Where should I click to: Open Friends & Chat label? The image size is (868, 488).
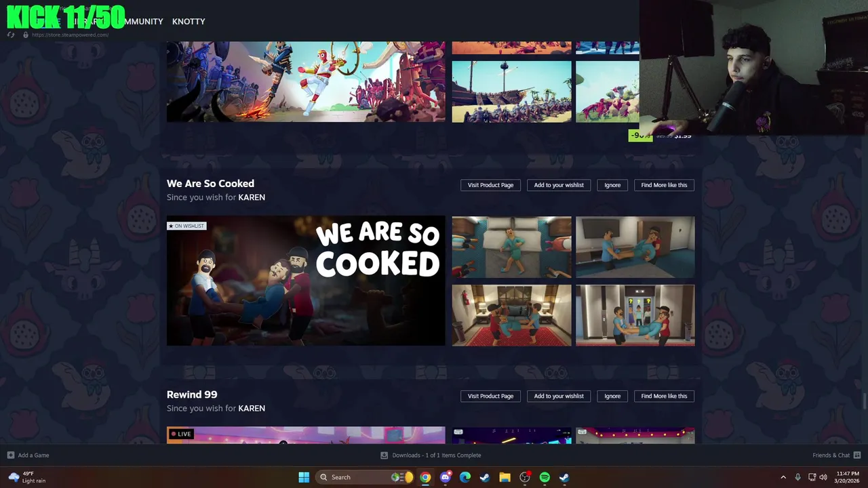click(831, 455)
